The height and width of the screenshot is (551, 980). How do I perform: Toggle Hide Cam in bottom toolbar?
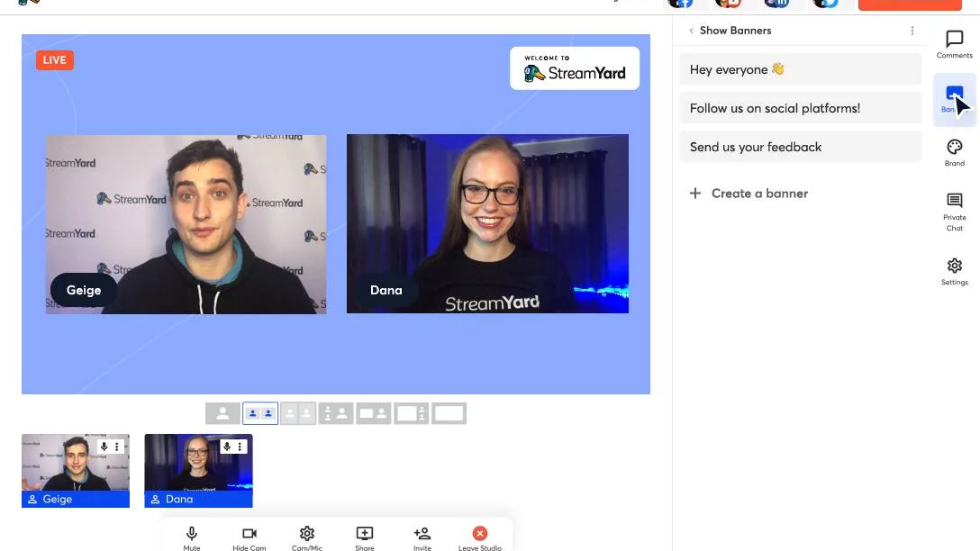click(x=249, y=537)
